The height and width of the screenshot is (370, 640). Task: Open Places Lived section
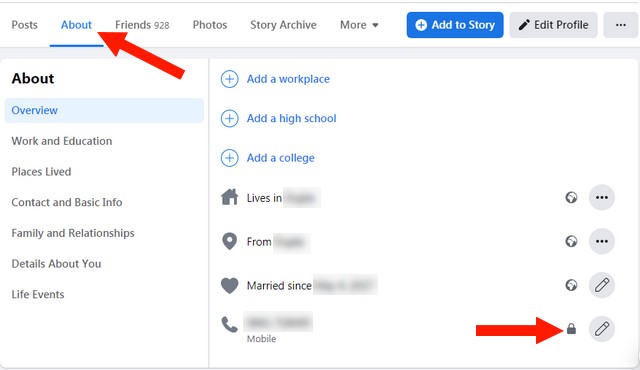click(x=41, y=171)
